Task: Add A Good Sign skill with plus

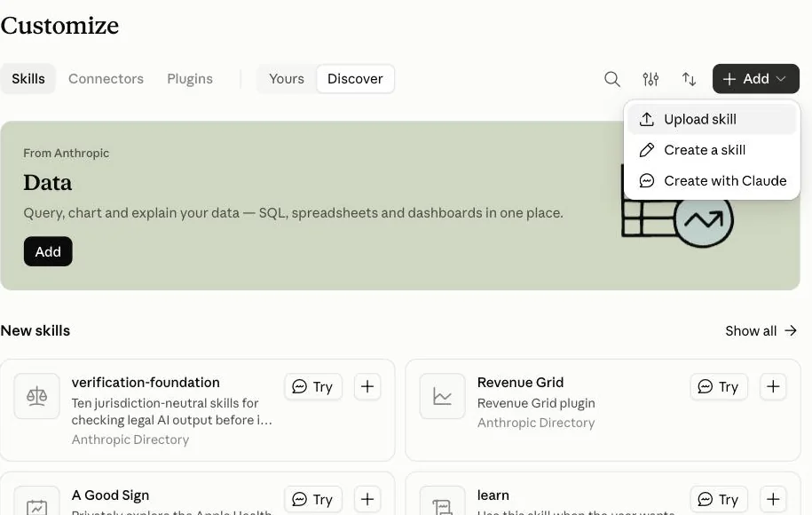Action: (367, 499)
